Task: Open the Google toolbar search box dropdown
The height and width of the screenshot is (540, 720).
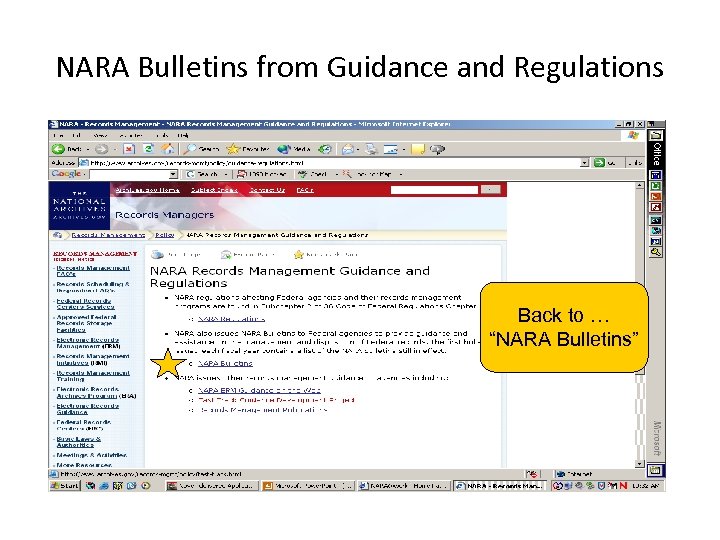Action: coord(173,174)
